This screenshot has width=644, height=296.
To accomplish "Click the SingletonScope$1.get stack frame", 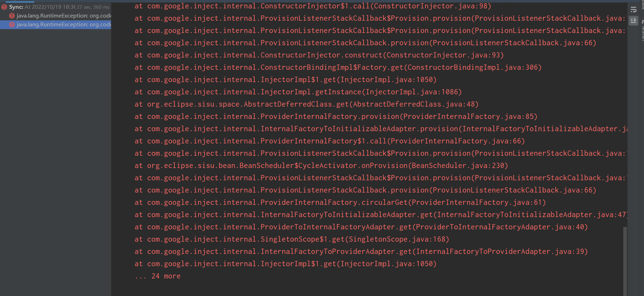I will (292, 239).
